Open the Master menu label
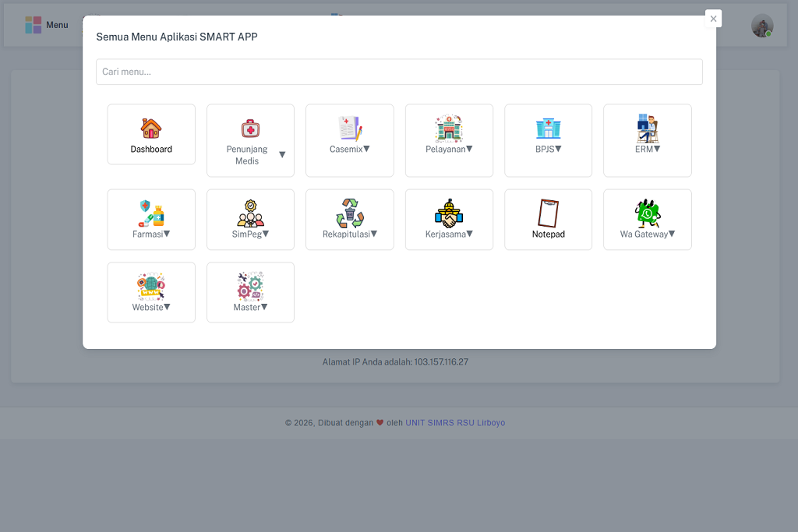Screen dimensions: 798x532 (246, 308)
